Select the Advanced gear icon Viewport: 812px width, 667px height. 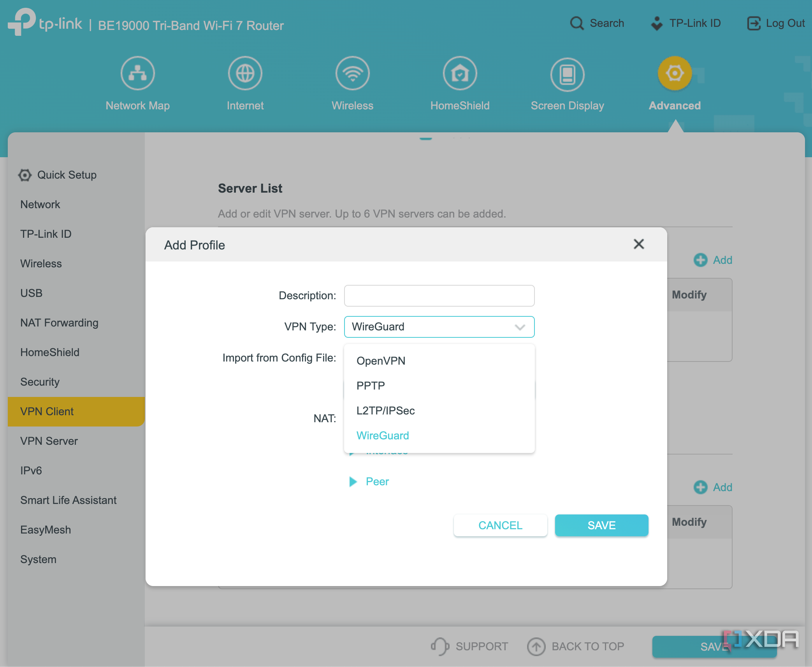tap(675, 73)
